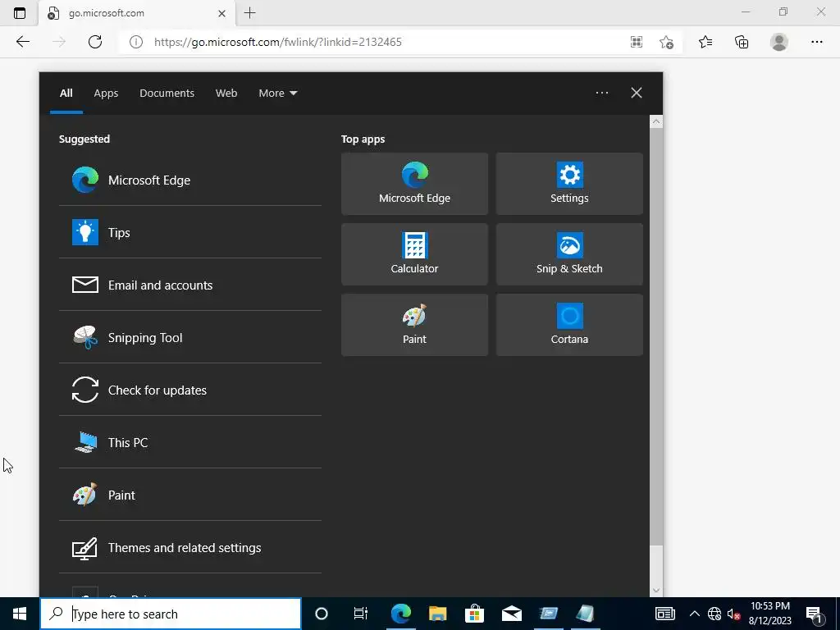Open Edge profile avatar
This screenshot has height=630, width=840.
tap(779, 42)
